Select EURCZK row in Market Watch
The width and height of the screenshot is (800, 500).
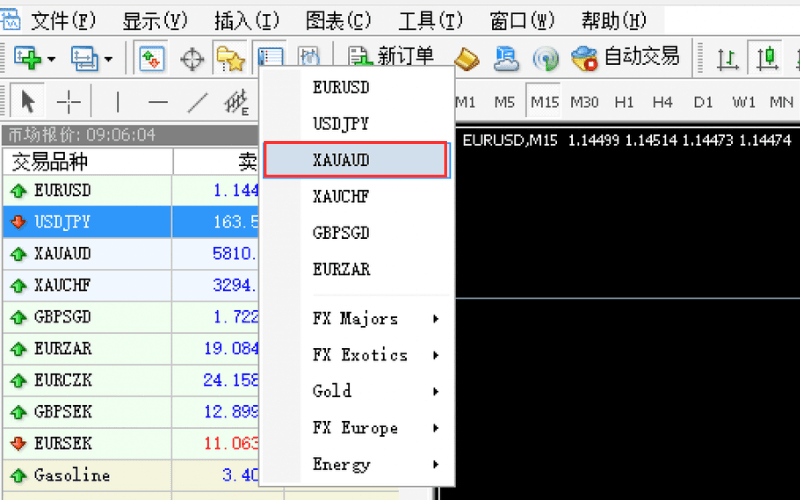pyautogui.click(x=131, y=380)
